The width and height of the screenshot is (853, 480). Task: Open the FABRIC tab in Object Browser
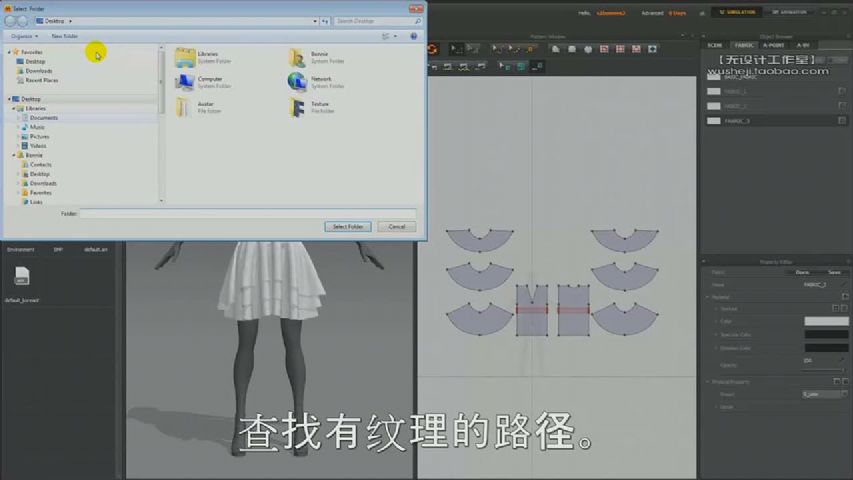click(x=743, y=45)
